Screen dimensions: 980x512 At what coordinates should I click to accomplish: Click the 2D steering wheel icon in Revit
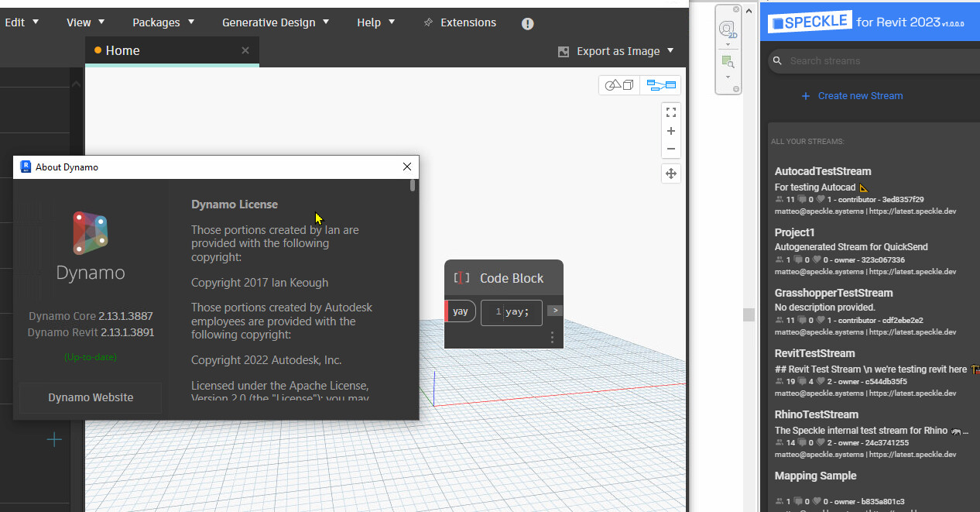click(727, 29)
